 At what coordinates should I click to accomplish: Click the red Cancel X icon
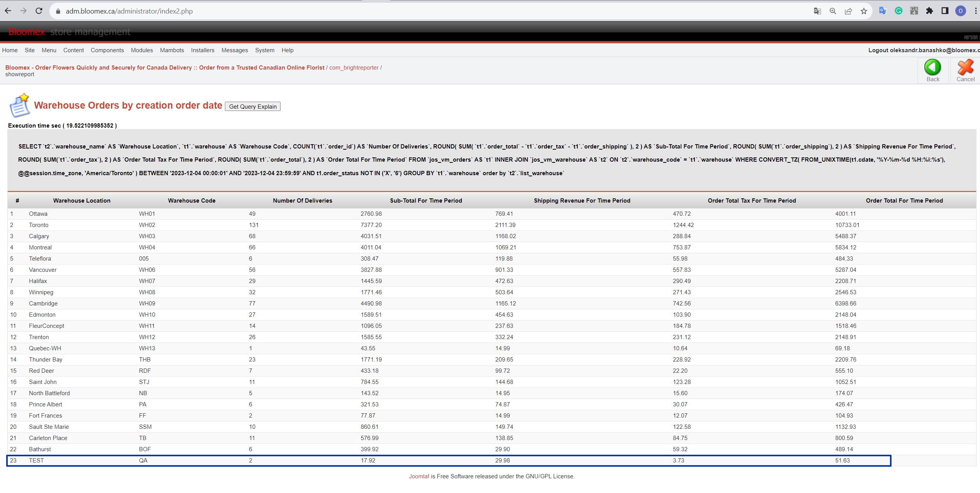point(965,67)
